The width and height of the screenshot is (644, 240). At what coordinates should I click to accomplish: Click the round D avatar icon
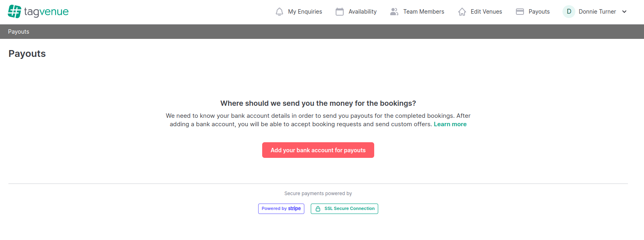point(569,12)
